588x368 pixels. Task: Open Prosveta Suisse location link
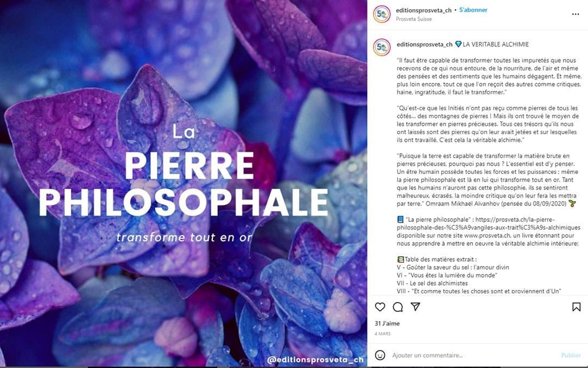pos(414,19)
